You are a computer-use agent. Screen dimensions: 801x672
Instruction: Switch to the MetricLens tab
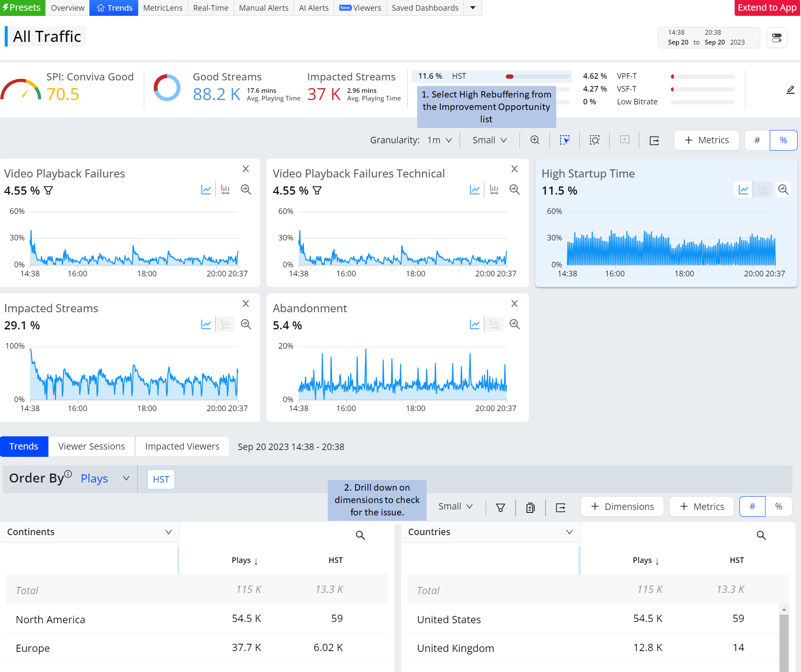click(x=163, y=8)
